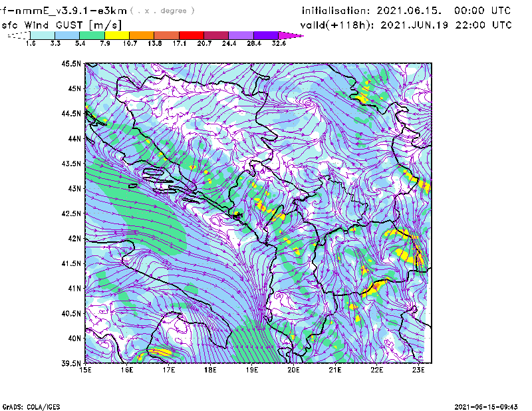The width and height of the screenshot is (532, 411).
Task: Click the '44.5N' latitude axis label
Action: pyautogui.click(x=71, y=113)
